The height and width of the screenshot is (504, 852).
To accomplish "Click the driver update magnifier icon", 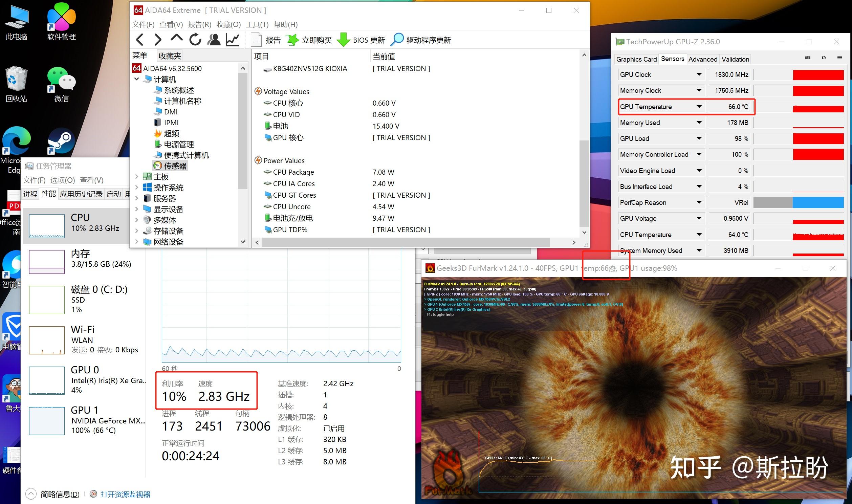I will (x=397, y=40).
